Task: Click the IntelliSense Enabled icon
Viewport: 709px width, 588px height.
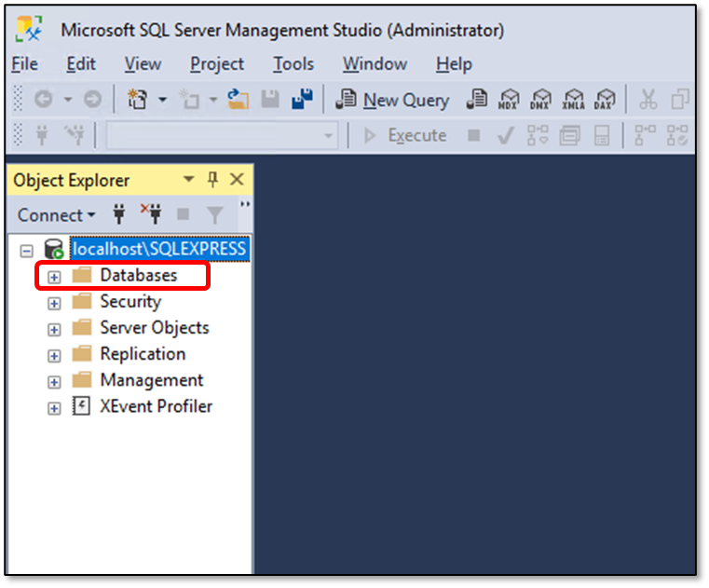Action: (x=602, y=135)
